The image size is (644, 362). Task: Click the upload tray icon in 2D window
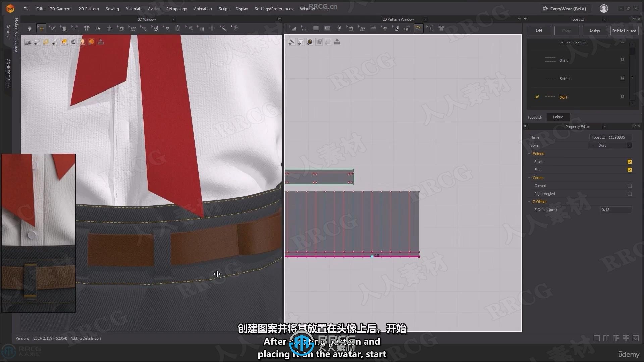337,42
